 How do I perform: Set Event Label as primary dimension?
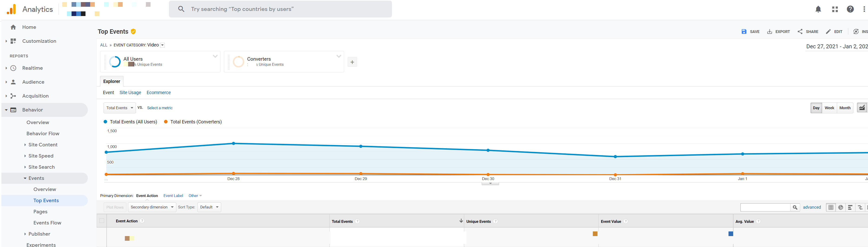pos(173,195)
